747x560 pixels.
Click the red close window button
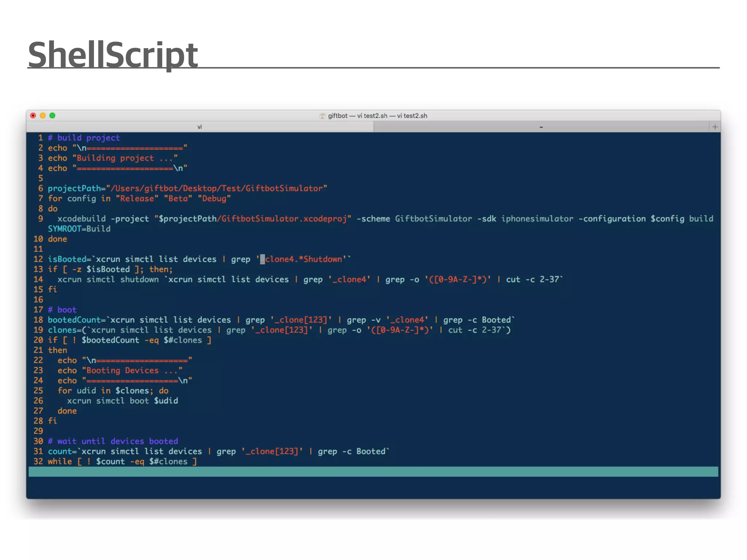click(x=33, y=116)
